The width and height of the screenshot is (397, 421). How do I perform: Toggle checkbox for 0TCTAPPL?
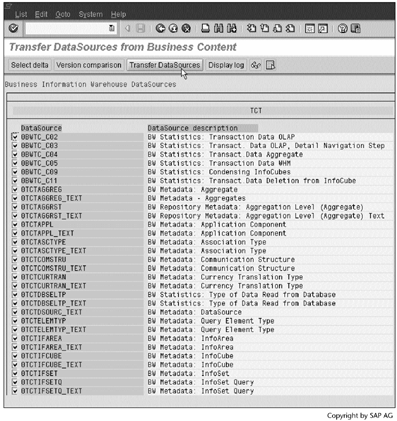coord(14,224)
